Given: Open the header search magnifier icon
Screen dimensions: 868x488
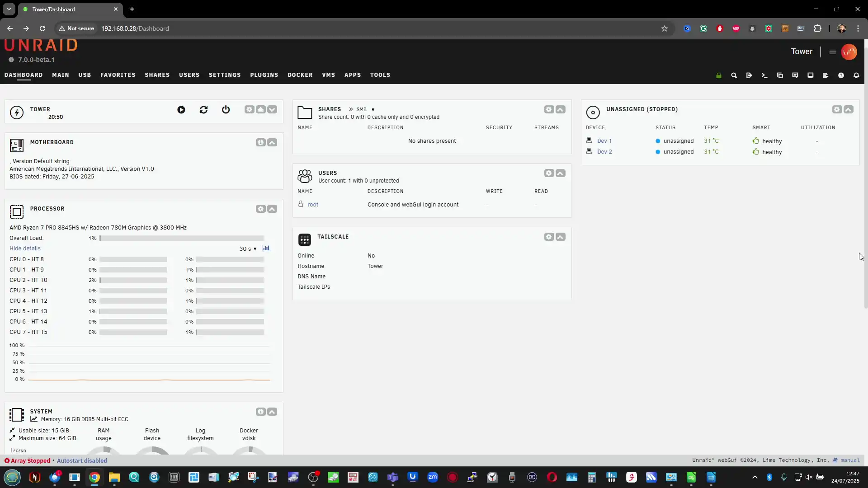Looking at the screenshot, I should coord(734,75).
